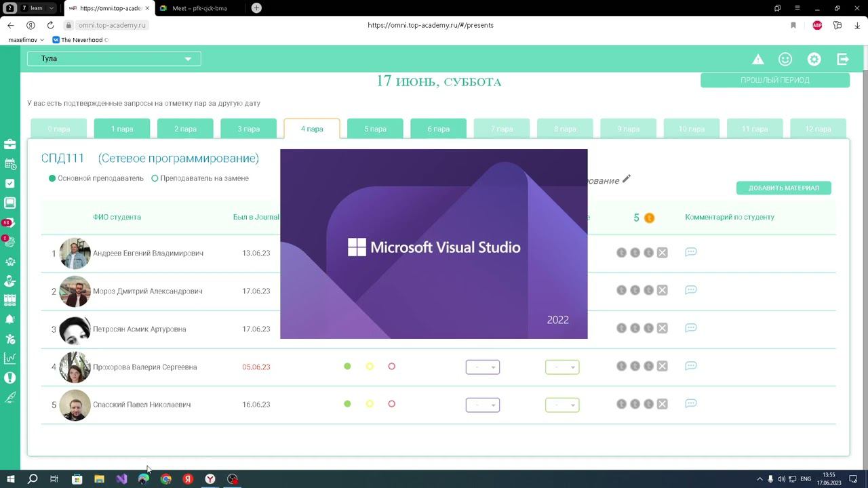Clear awarded coins for Прохорова Валерия
The height and width of the screenshot is (488, 868).
point(663,366)
